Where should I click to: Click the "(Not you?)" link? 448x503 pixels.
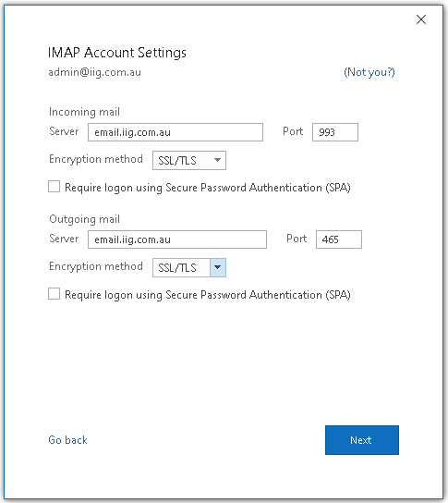tap(369, 72)
